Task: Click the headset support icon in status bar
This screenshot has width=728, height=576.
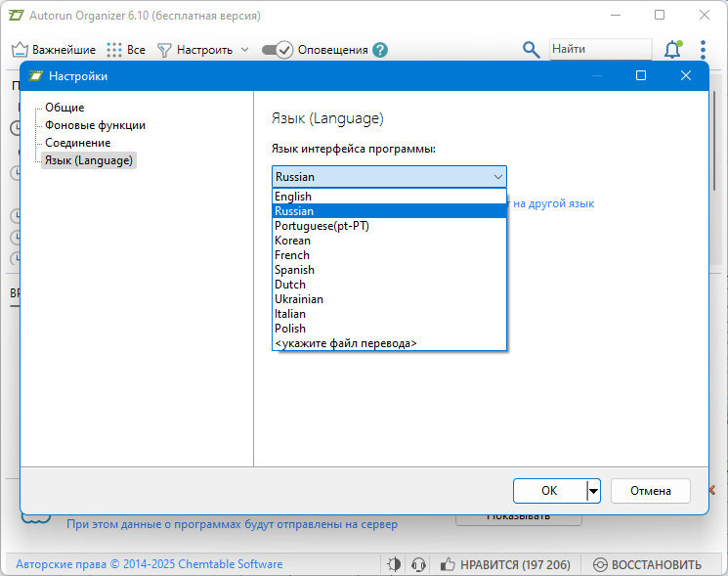Action: [418, 564]
